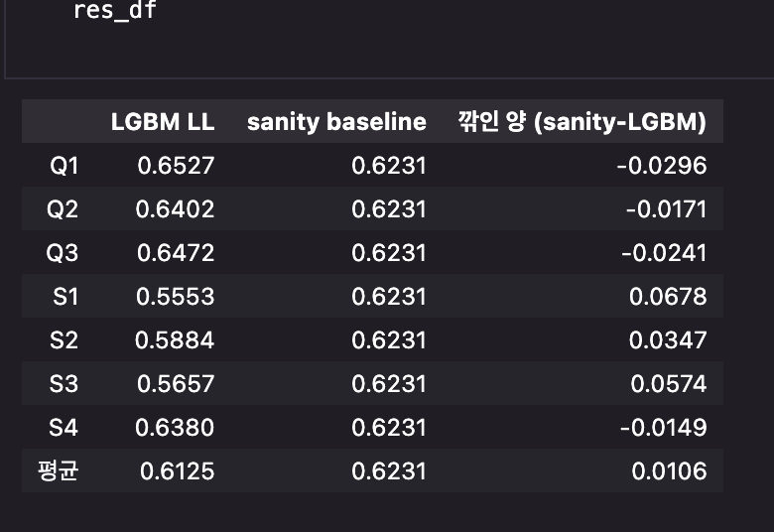Click the -0.0296 difference cell
Image resolution: width=774 pixels, height=532 pixels.
click(x=662, y=165)
